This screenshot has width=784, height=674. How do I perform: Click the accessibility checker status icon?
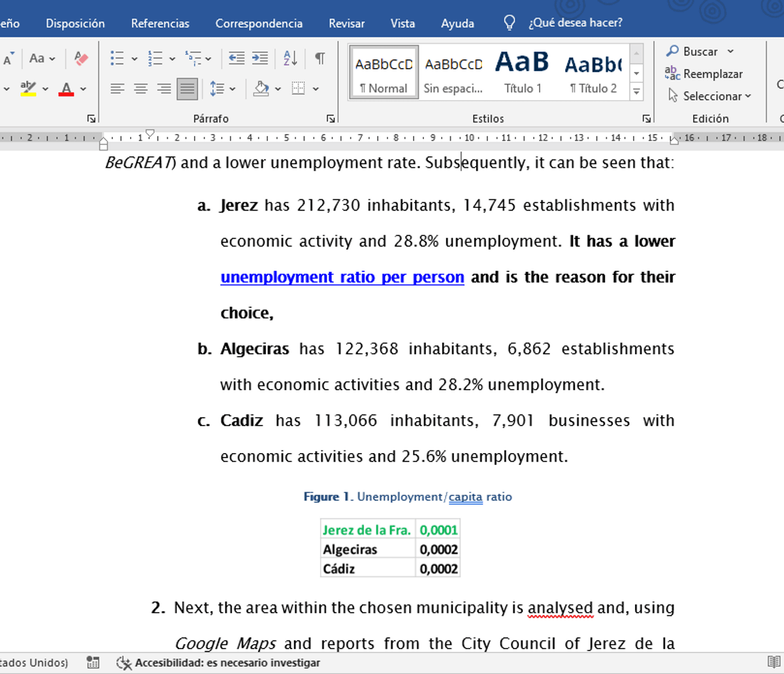[123, 663]
